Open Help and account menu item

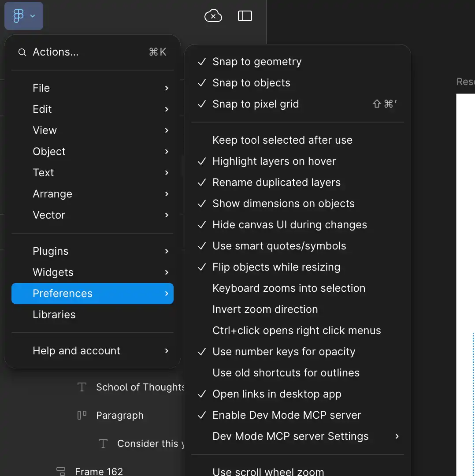click(93, 351)
